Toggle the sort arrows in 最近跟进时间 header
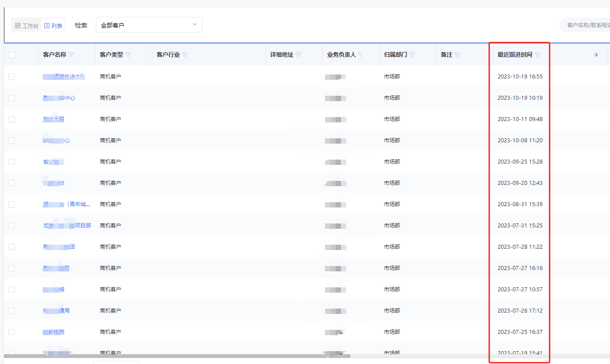Screen dimensions: 610x364 coord(596,55)
